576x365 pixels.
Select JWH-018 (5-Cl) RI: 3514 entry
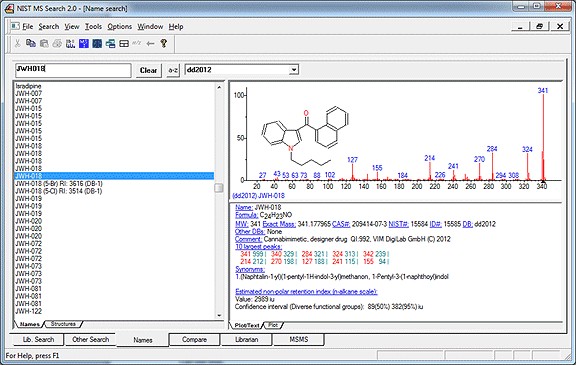click(58, 191)
